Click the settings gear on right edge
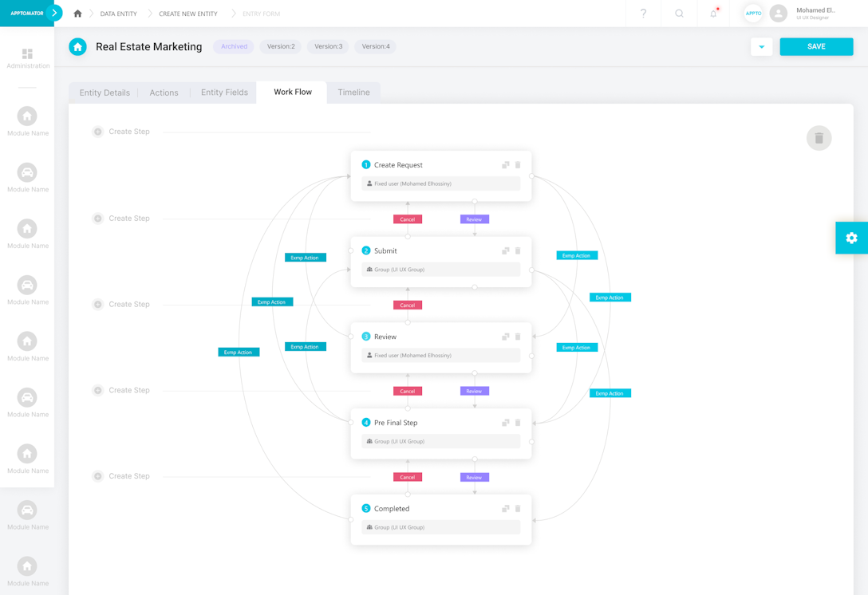The image size is (868, 595). tap(851, 238)
